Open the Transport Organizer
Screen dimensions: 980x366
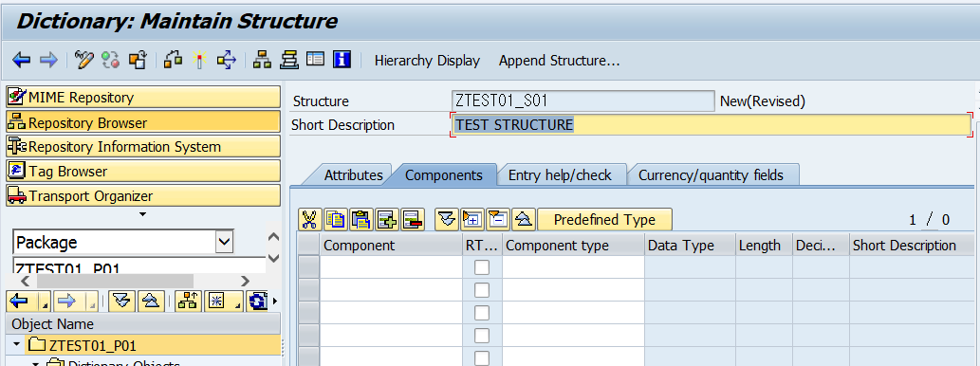tap(143, 195)
